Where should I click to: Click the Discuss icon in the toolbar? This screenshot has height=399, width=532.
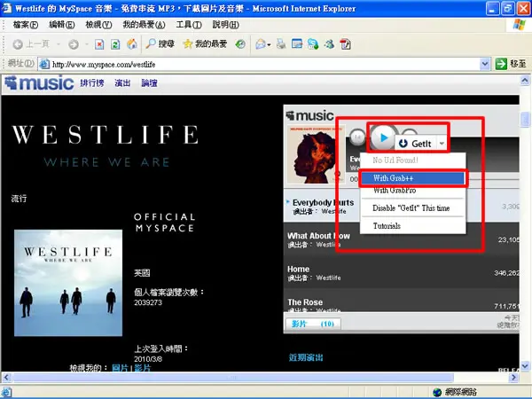(x=313, y=44)
